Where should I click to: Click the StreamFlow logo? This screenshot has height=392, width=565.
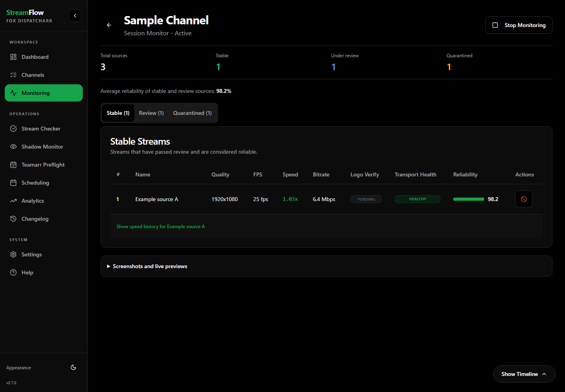tap(25, 13)
